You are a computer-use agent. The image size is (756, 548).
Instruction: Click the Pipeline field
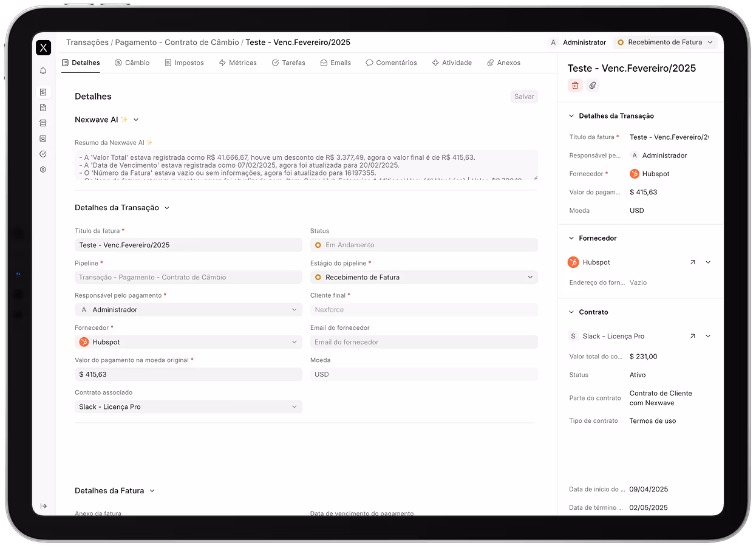[x=188, y=277]
